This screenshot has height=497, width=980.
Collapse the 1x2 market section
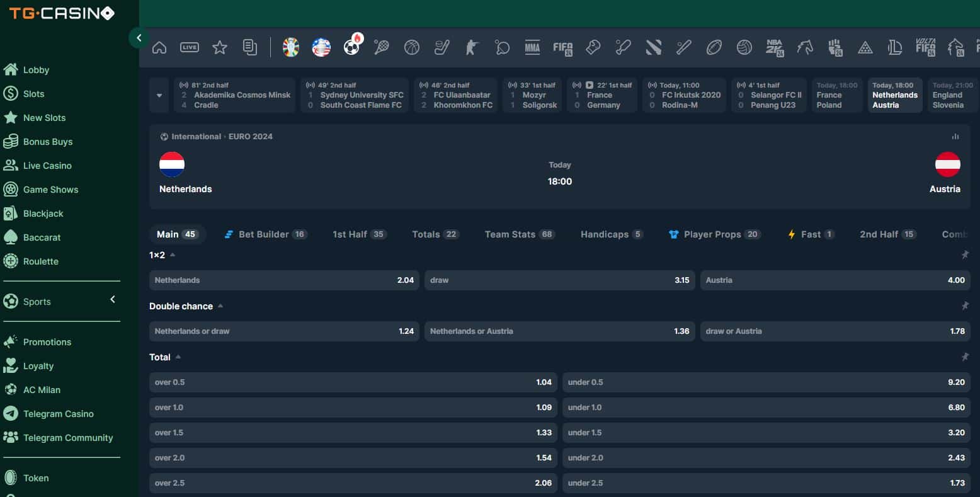[x=173, y=255]
